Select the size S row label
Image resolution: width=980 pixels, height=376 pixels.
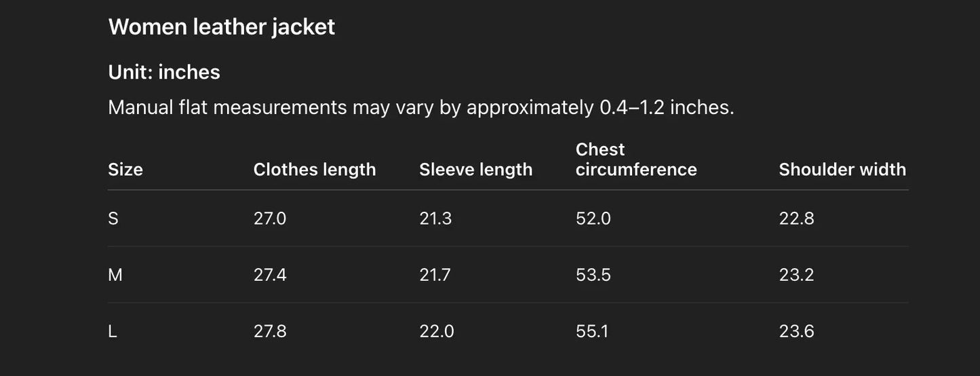[x=113, y=219]
